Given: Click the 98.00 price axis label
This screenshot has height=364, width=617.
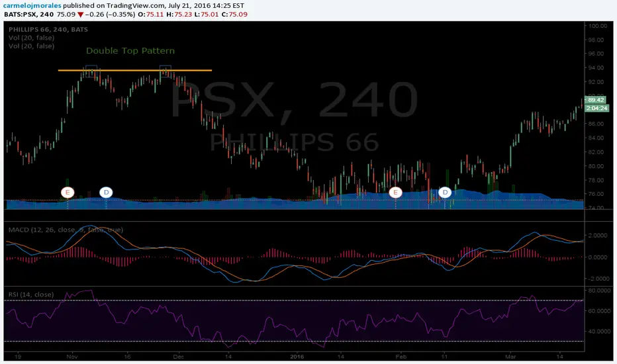Looking at the screenshot, I should [x=596, y=40].
